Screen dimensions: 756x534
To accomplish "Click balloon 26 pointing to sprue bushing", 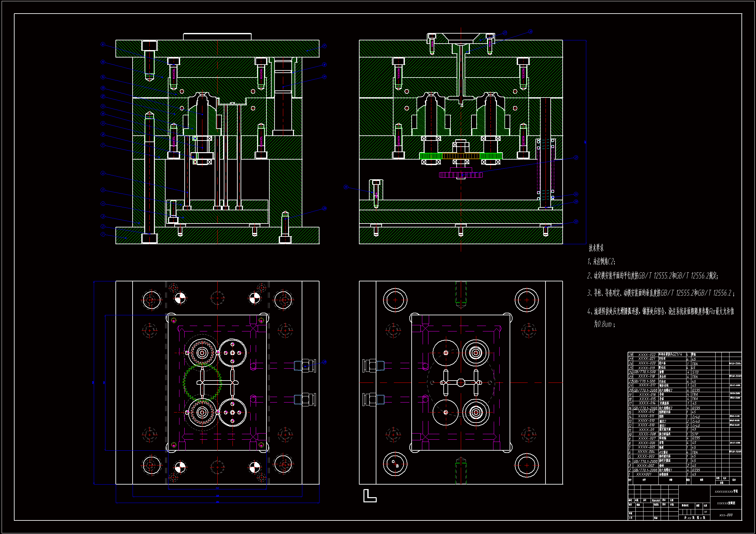I will pyautogui.click(x=530, y=32).
